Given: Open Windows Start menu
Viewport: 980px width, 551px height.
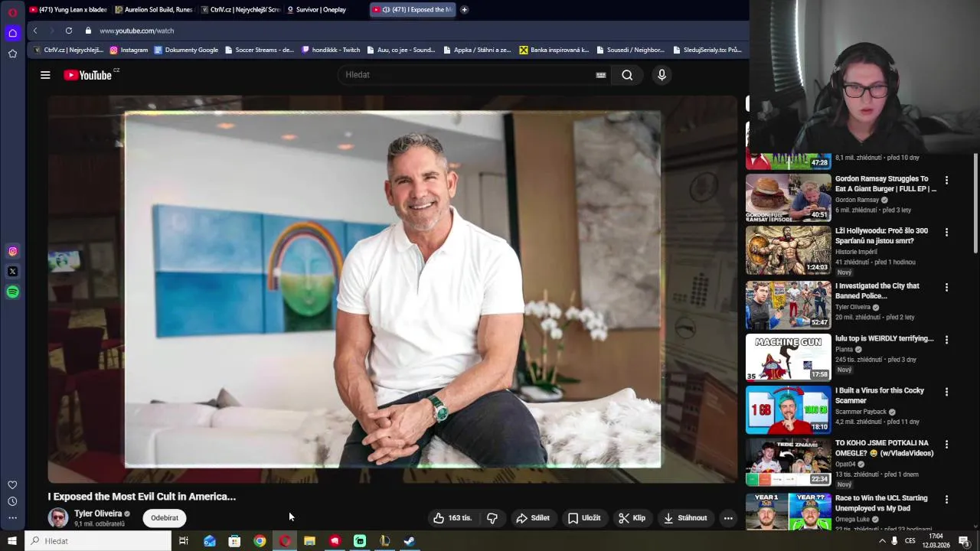Looking at the screenshot, I should (x=12, y=541).
